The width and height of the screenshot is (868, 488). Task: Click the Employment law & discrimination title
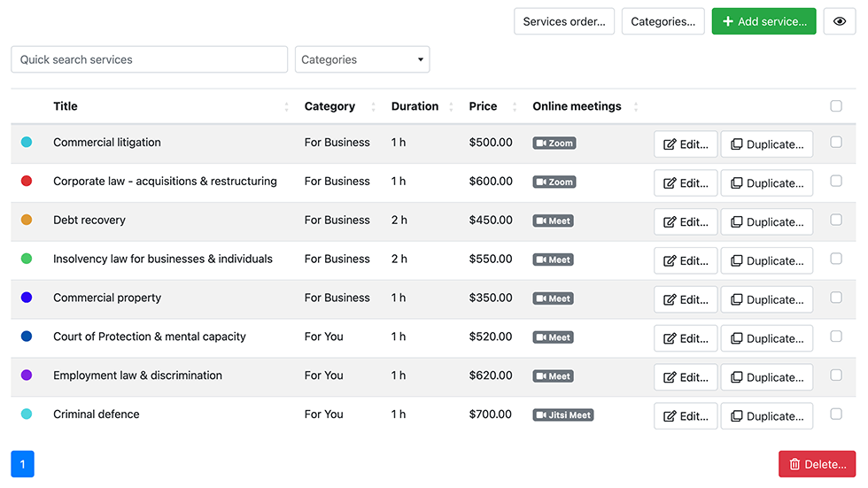[137, 376]
